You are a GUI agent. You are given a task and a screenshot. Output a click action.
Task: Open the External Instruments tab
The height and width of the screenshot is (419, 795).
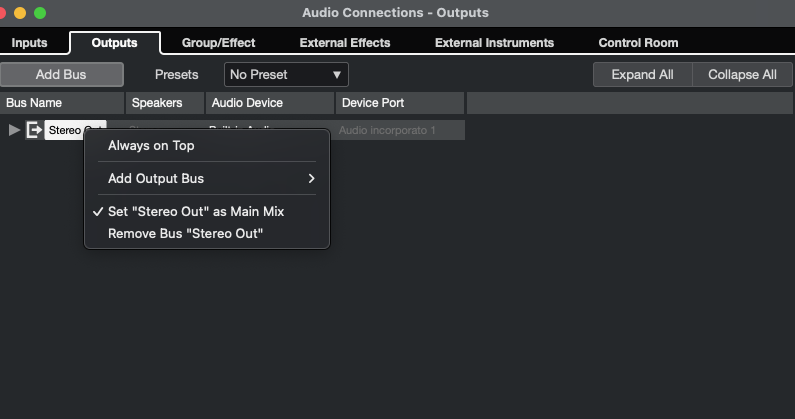[x=494, y=43]
